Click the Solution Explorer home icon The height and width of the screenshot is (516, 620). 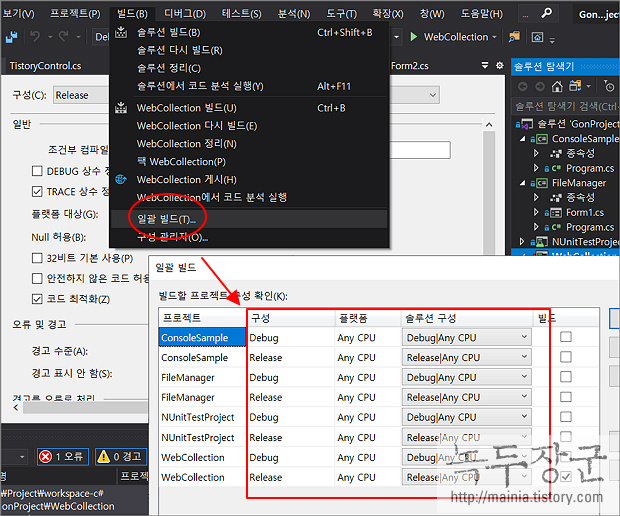click(557, 86)
